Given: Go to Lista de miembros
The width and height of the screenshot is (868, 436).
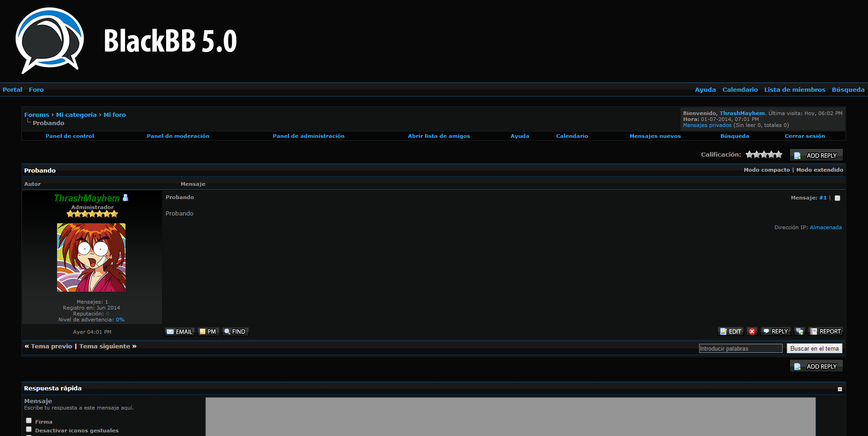Looking at the screenshot, I should 795,89.
